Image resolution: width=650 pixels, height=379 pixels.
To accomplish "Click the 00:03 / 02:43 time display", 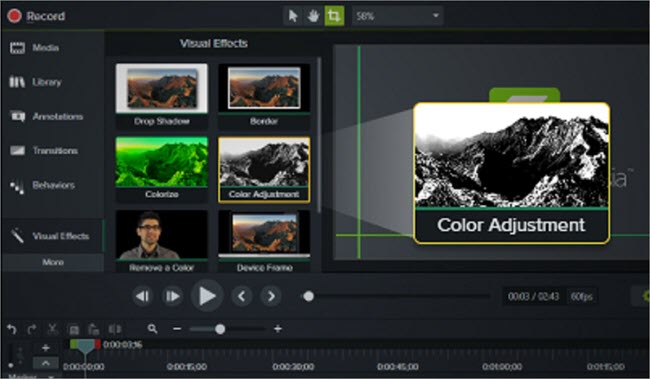I will [533, 296].
